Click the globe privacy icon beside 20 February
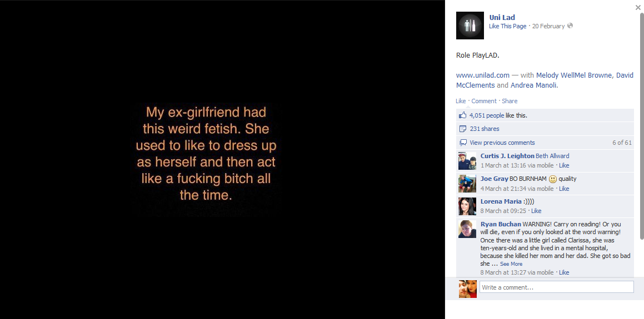The width and height of the screenshot is (644, 319). [x=570, y=26]
